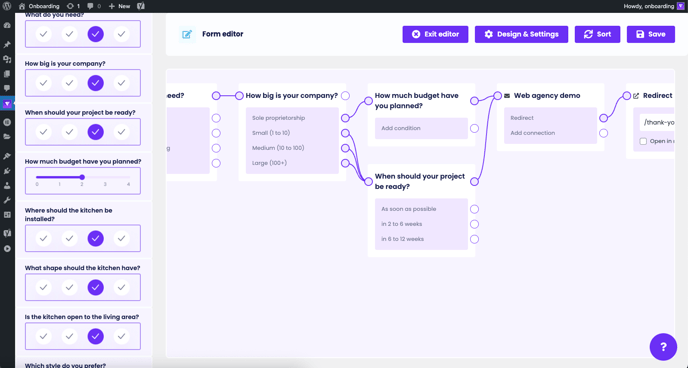Click the Add condition output connector

pyautogui.click(x=474, y=129)
